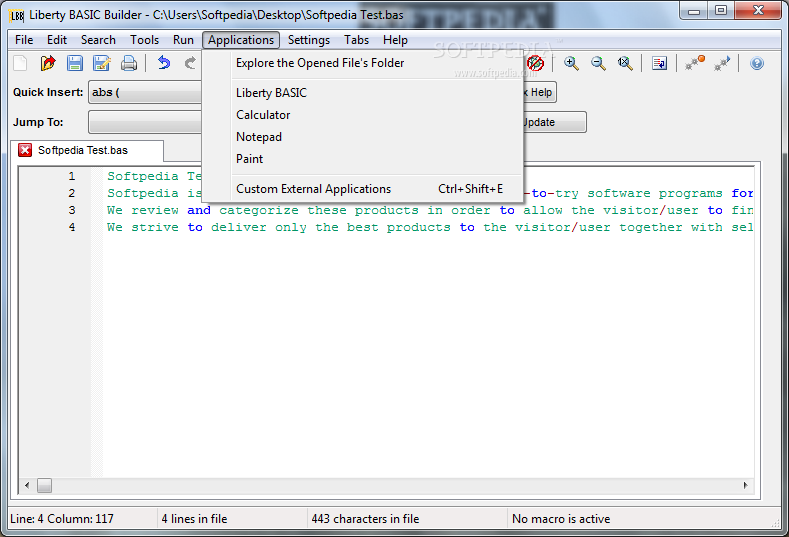Open the Run menu
The width and height of the screenshot is (789, 537).
[183, 40]
